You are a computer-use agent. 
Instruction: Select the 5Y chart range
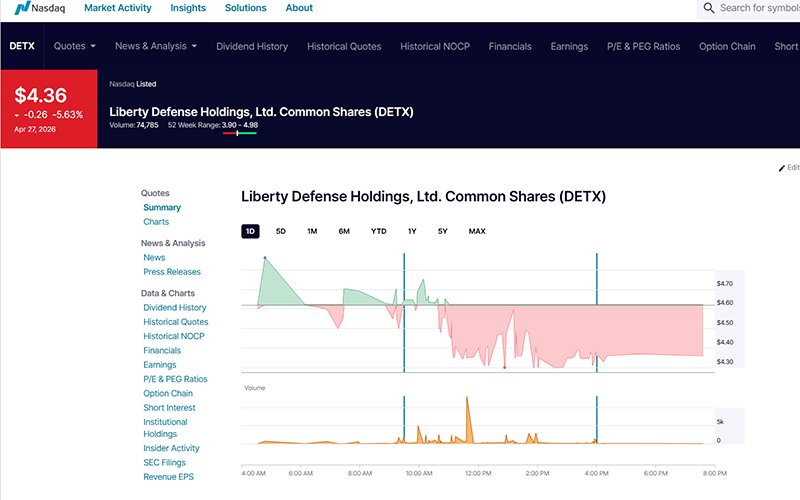pyautogui.click(x=442, y=231)
